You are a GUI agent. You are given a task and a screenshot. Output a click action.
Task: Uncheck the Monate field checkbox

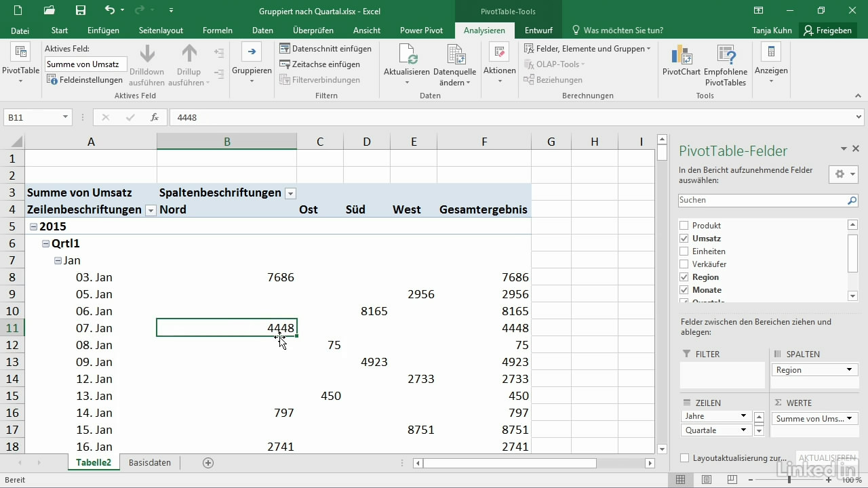684,290
